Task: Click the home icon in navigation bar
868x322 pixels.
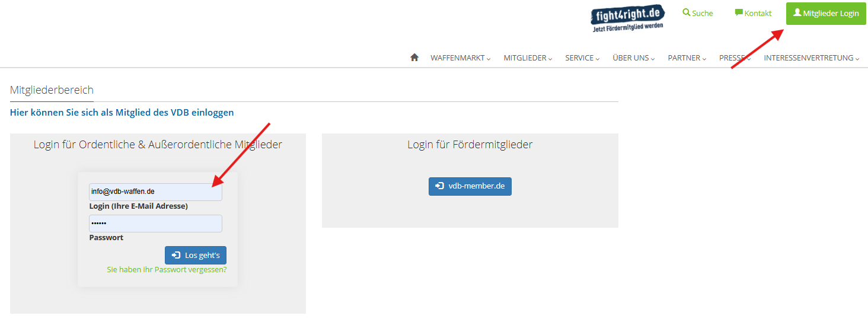Action: click(x=414, y=58)
